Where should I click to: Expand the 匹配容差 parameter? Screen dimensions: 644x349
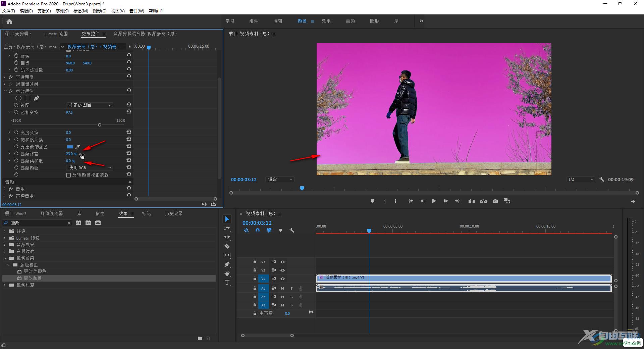9,153
